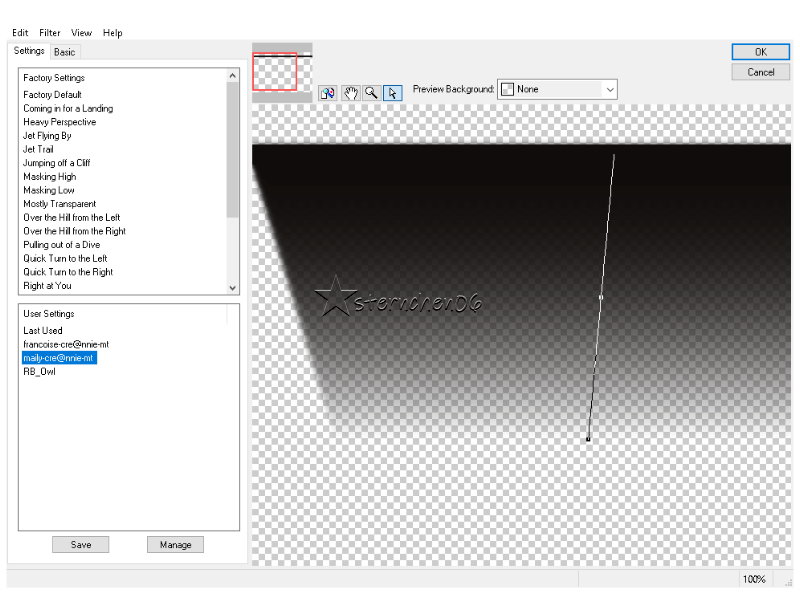Viewport: 800px width, 594px height.
Task: Select Over the Hill from the Left
Action: (72, 217)
